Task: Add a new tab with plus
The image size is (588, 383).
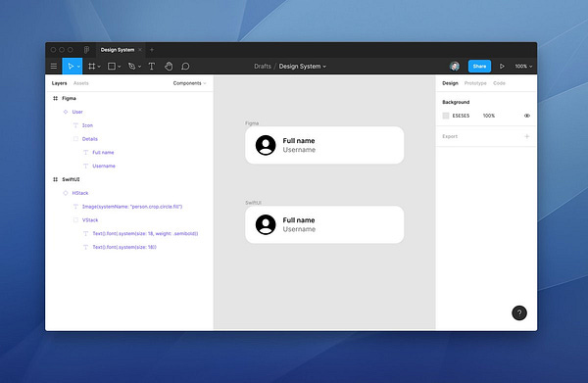Action: coord(152,50)
